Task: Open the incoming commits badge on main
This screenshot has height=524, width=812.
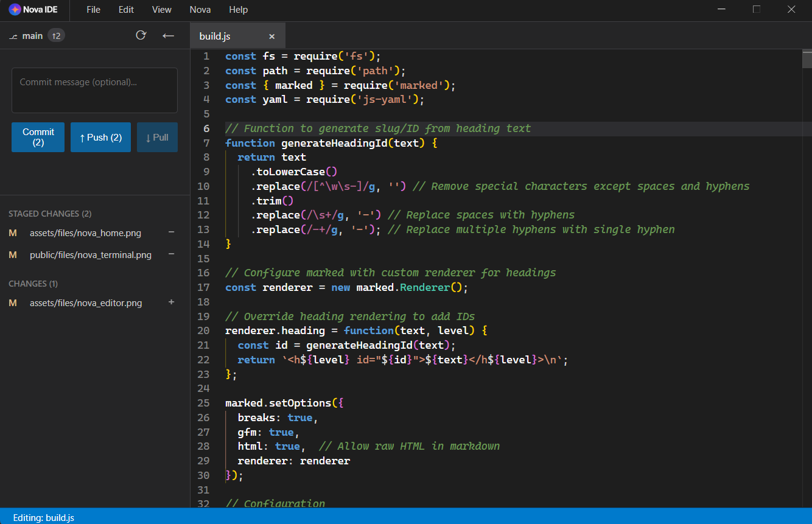Action: (x=55, y=35)
